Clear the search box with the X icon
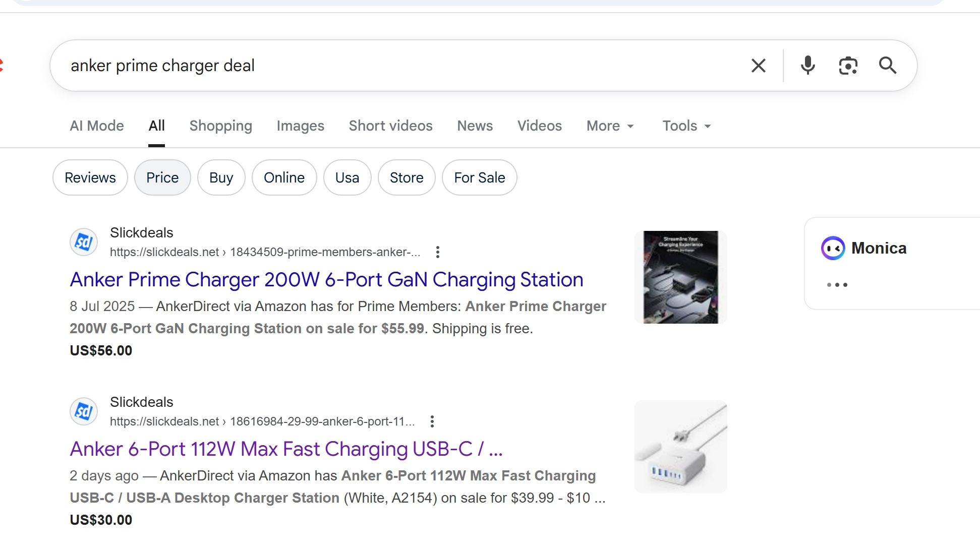This screenshot has width=980, height=549. pyautogui.click(x=758, y=66)
